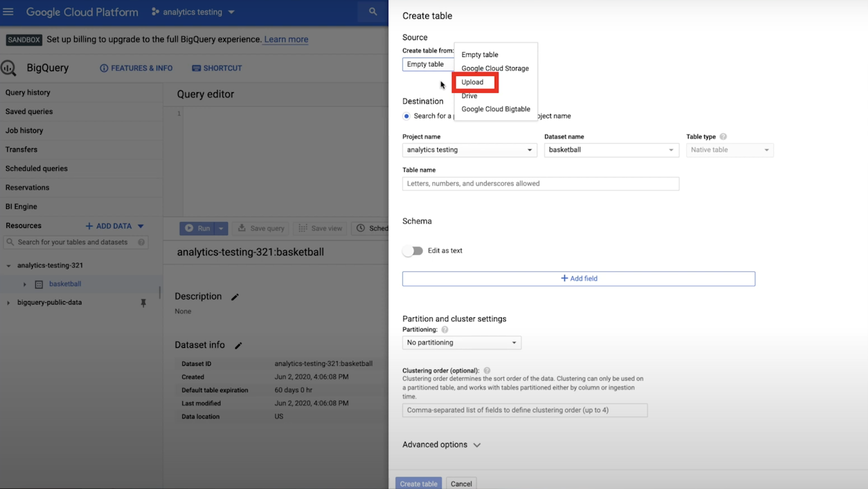
Task: Click the SANDBOX badge
Action: click(24, 40)
